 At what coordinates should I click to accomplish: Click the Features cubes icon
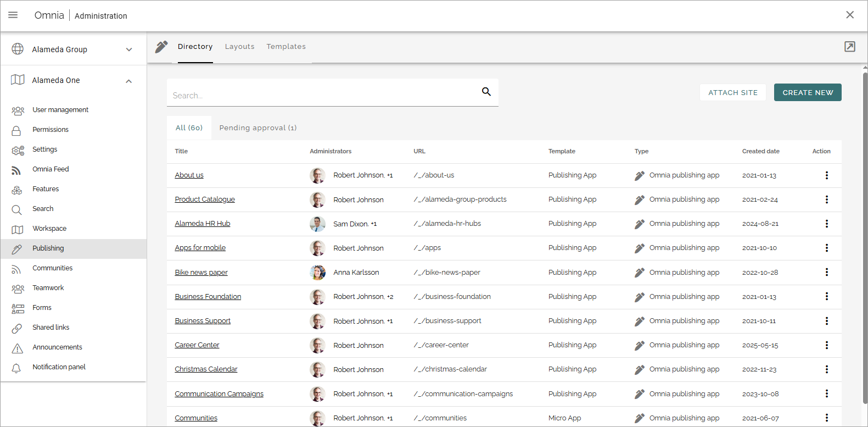17,190
